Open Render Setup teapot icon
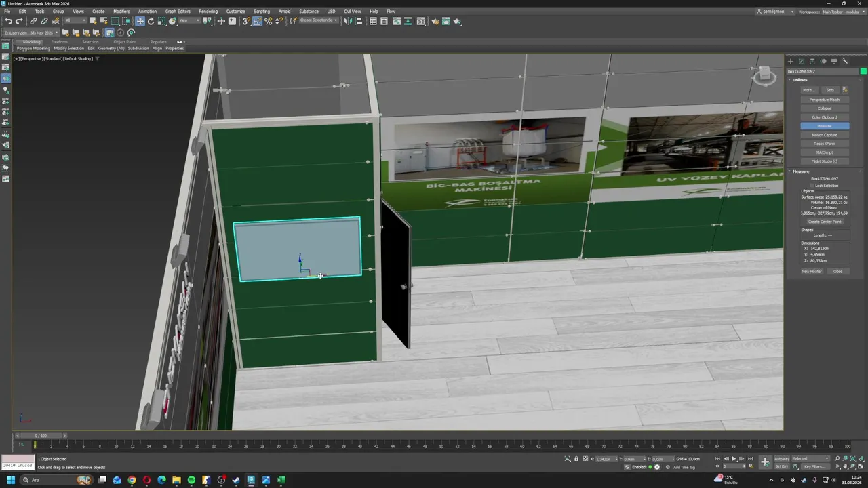Viewport: 868px width, 488px height. click(x=435, y=21)
